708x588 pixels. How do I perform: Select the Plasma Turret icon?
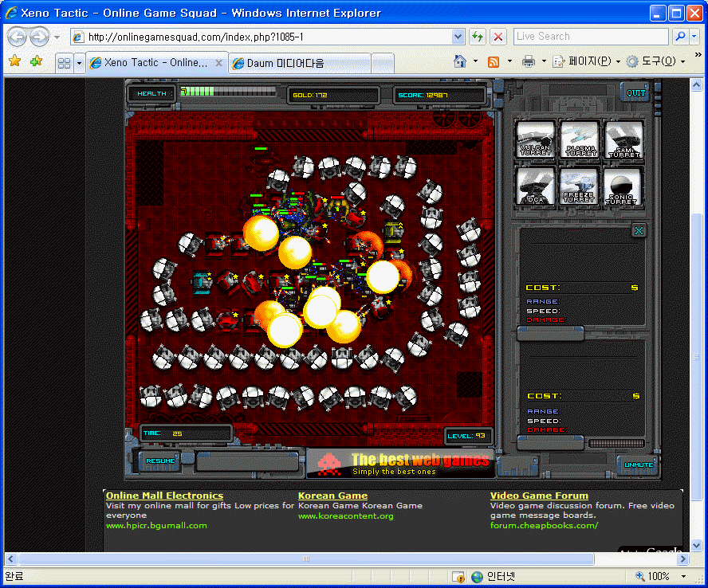click(x=580, y=139)
